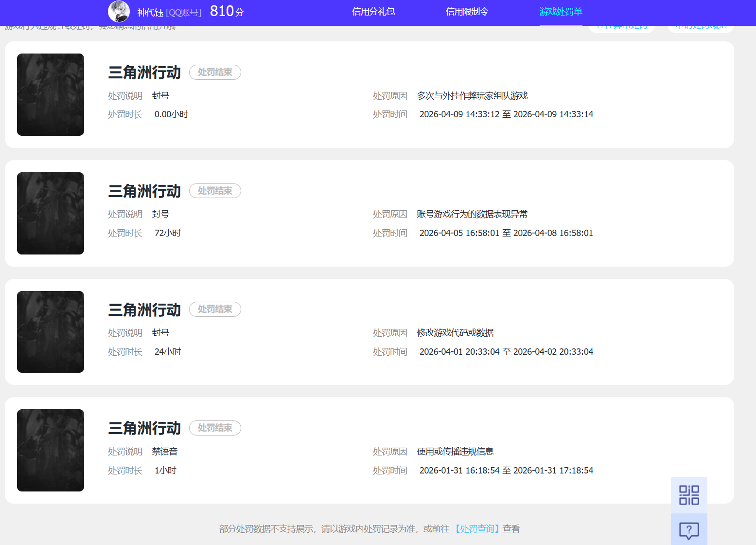Click 三角洲行动 title above the 72小时 penalty
This screenshot has width=756, height=545.
[x=144, y=191]
